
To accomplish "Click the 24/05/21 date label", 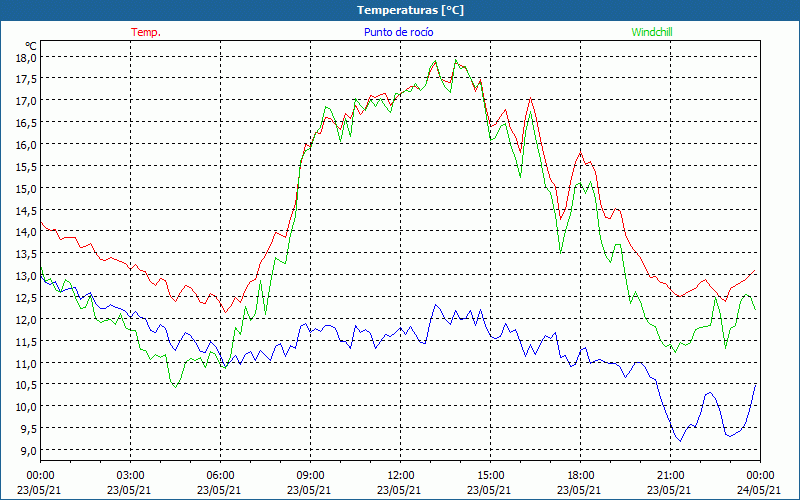I will [x=759, y=490].
